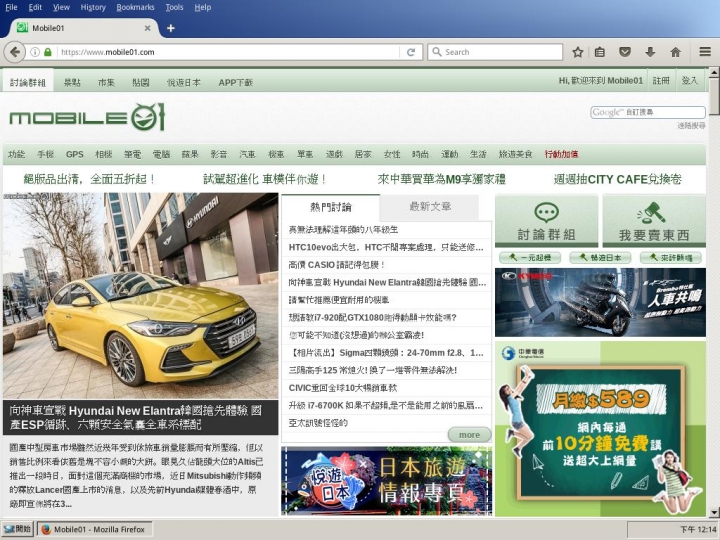Bookmark this page with the star icon
Viewport: 720px width, 540px height.
coord(578,52)
